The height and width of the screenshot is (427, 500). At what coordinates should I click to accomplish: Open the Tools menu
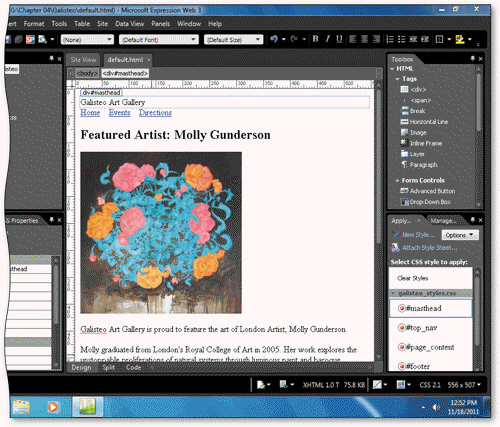59,24
